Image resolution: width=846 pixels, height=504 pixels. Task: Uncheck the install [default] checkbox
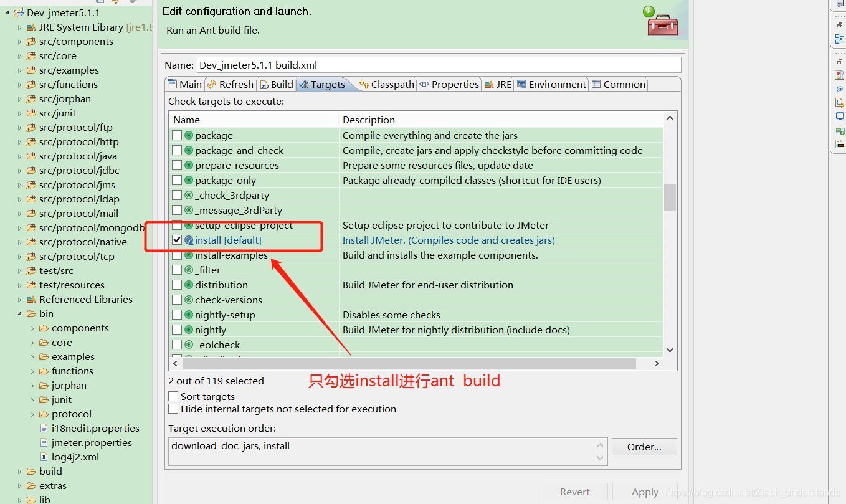tap(177, 240)
